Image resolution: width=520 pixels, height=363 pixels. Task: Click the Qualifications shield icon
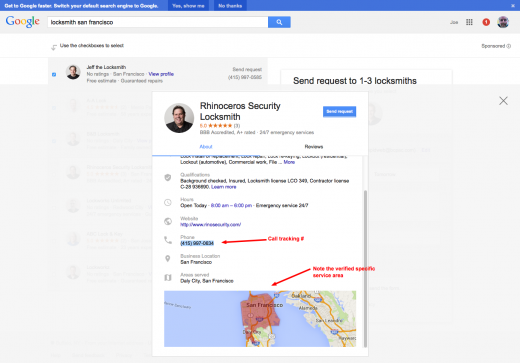point(168,178)
